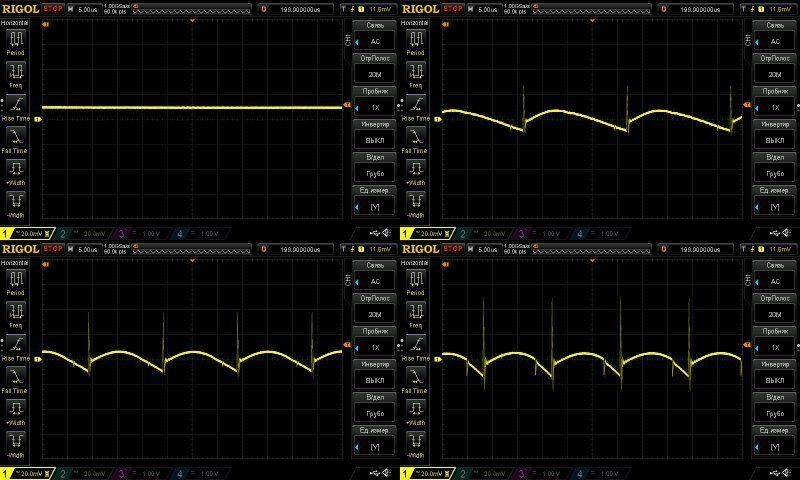This screenshot has height=480, width=800.
Task: Open Ед.измер [V] unit selector in top-left capture
Action: (x=375, y=200)
